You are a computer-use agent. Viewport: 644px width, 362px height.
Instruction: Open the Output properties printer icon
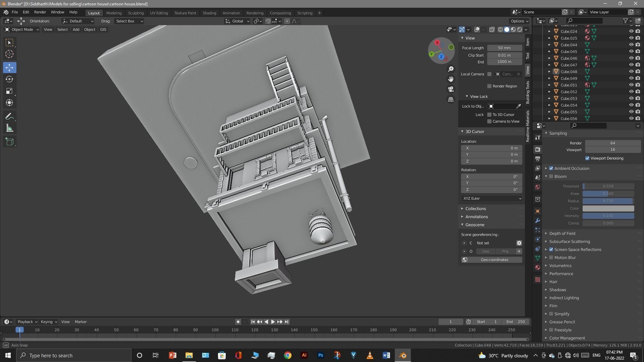(538, 159)
